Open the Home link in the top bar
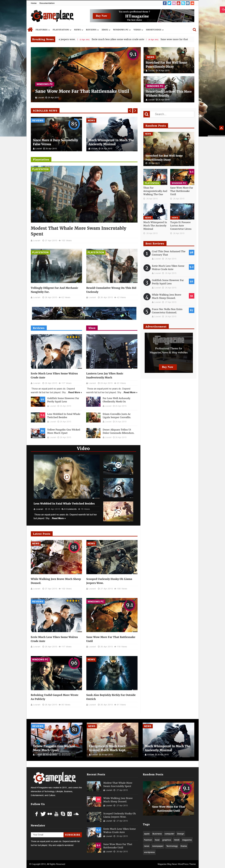Viewport: 225px width, 868px height. pos(34,3)
